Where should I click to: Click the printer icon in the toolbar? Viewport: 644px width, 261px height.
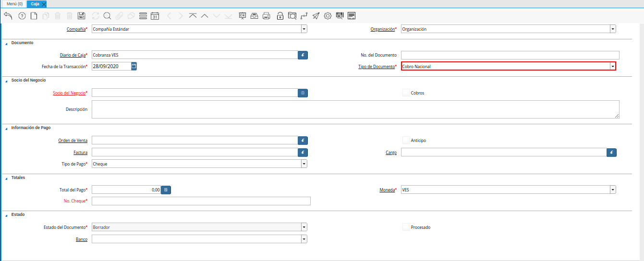(266, 16)
